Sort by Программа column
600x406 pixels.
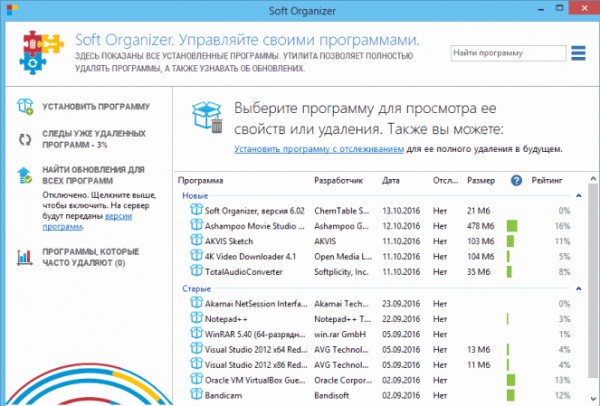click(201, 181)
